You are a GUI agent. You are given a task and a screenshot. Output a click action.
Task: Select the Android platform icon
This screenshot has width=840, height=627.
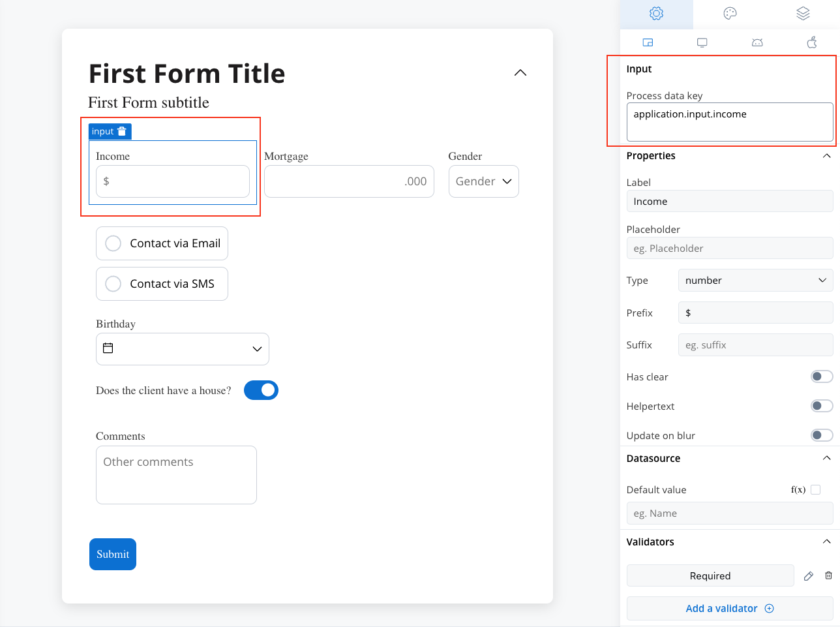click(x=757, y=42)
